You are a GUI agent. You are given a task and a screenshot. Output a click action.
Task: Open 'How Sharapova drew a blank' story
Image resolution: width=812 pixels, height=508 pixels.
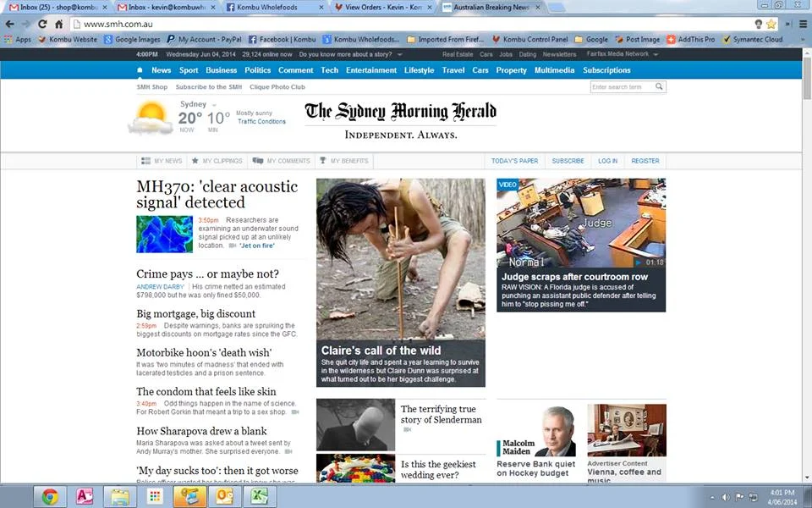201,431
